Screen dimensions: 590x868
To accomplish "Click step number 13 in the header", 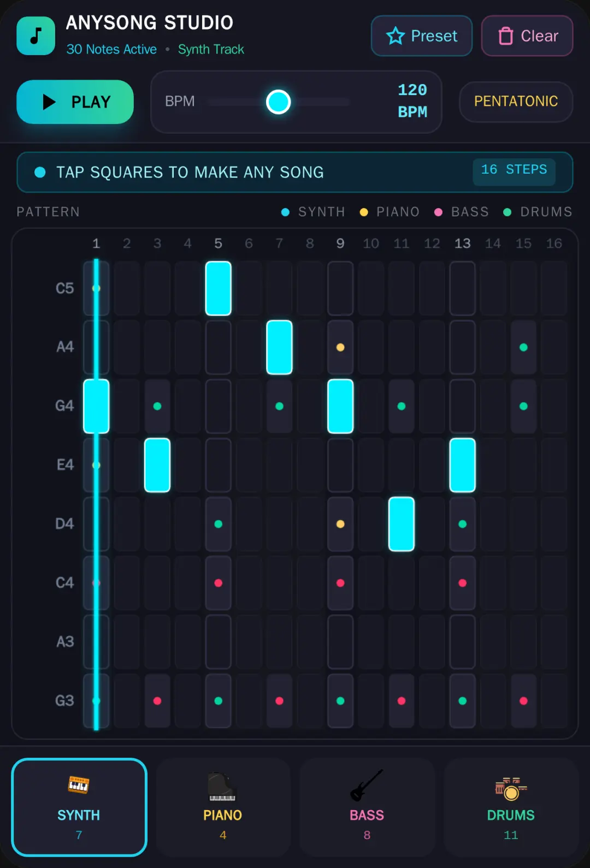I will coord(463,243).
